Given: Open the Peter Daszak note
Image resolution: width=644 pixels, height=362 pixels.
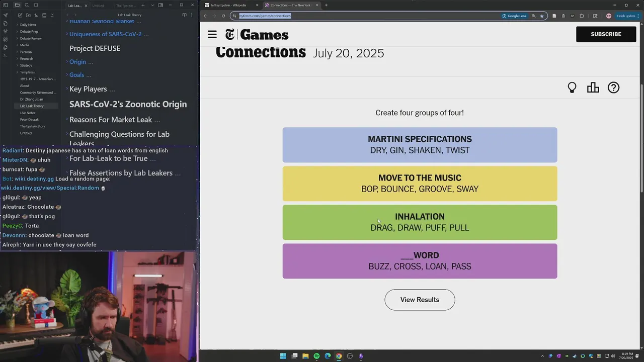Looking at the screenshot, I should [30, 120].
